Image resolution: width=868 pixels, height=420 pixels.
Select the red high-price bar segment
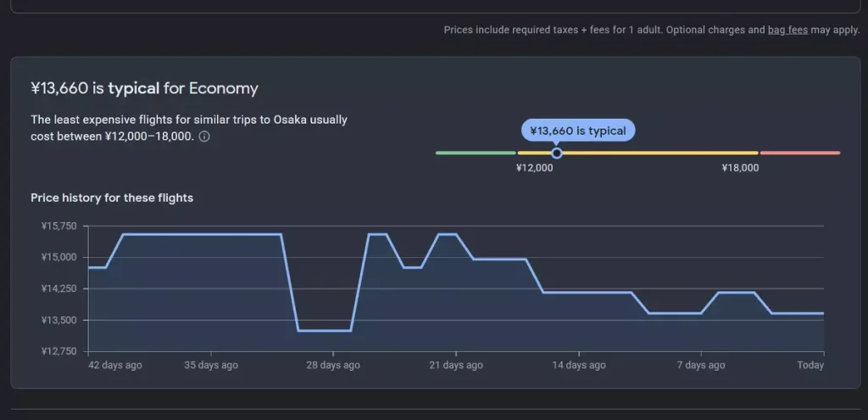click(800, 153)
